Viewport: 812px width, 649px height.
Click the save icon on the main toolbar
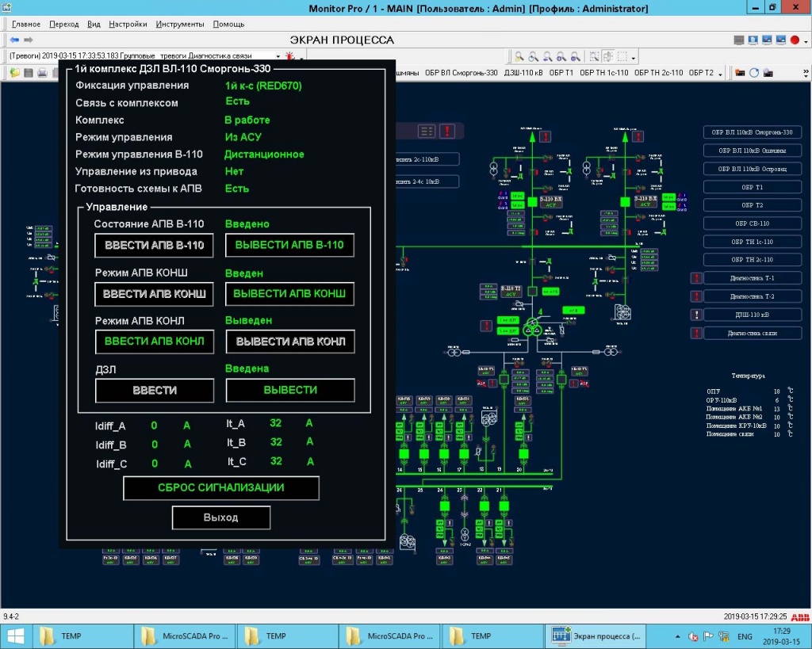[x=29, y=71]
